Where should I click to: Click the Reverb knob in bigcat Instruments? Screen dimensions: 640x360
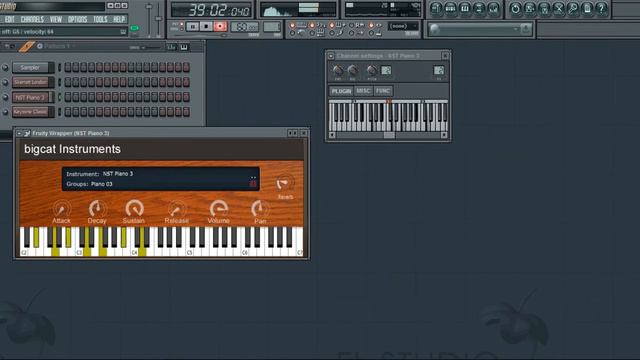pyautogui.click(x=284, y=183)
